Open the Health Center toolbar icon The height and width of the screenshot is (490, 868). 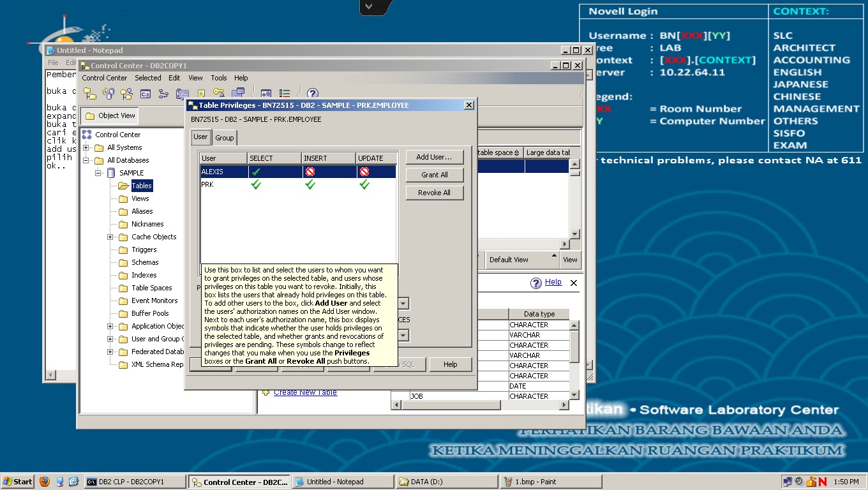[x=183, y=94]
